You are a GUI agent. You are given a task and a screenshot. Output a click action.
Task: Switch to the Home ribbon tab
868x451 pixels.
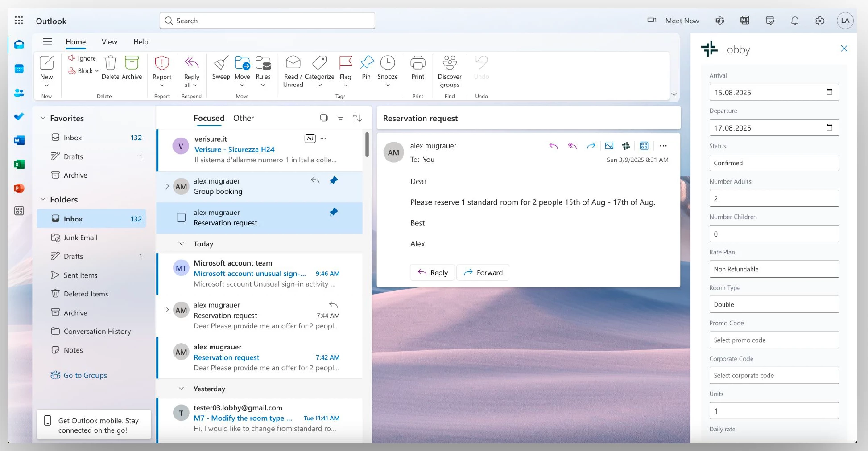[x=76, y=41]
